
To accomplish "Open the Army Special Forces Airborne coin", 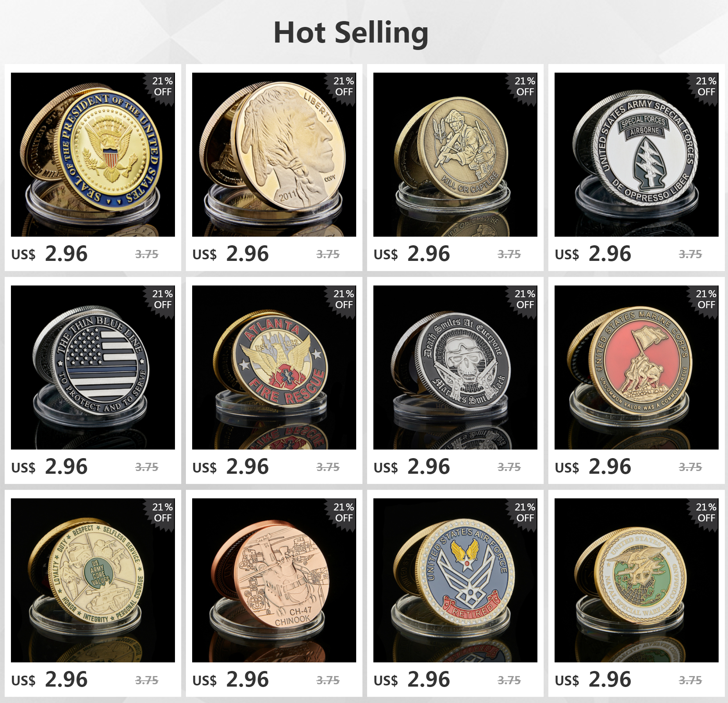I will [637, 155].
